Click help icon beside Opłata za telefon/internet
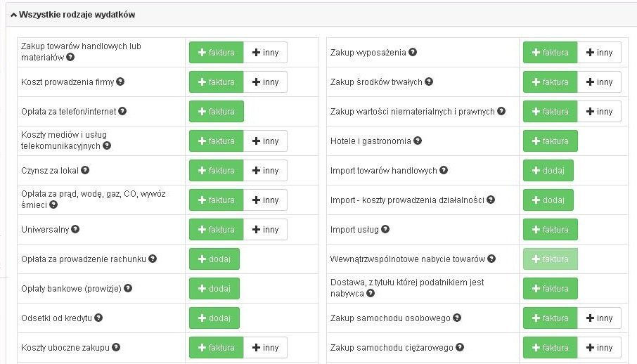The height and width of the screenshot is (364, 637). (x=122, y=111)
